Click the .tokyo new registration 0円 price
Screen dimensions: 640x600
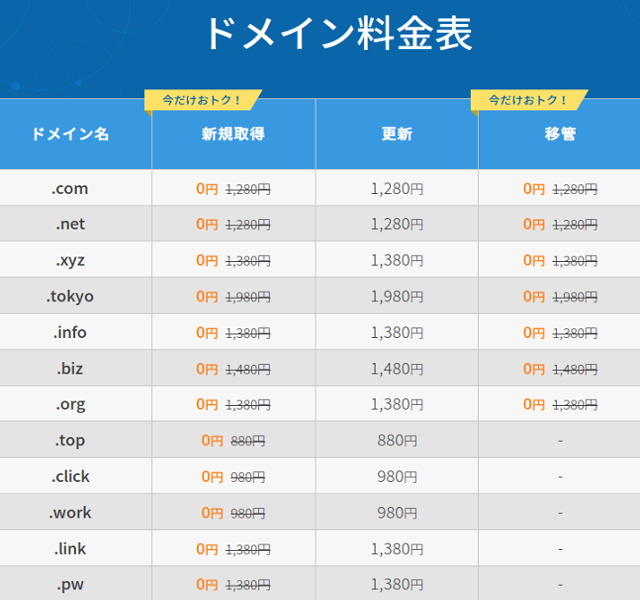pyautogui.click(x=207, y=296)
